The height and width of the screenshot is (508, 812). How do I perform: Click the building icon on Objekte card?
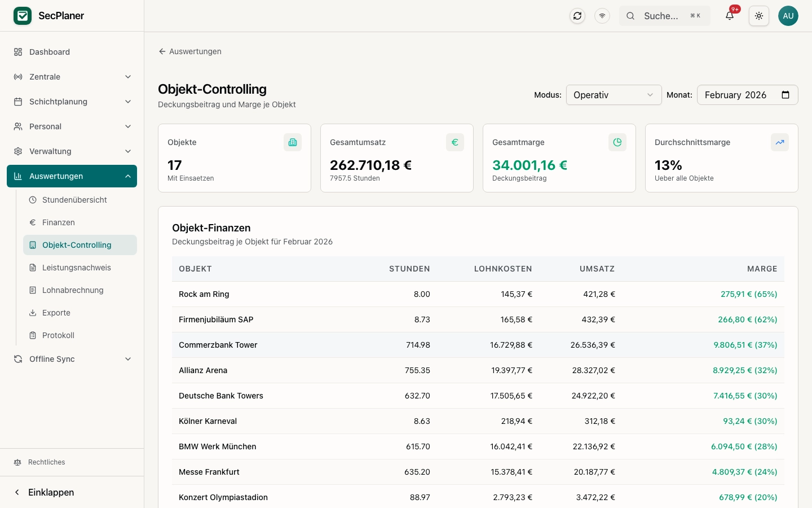click(292, 142)
